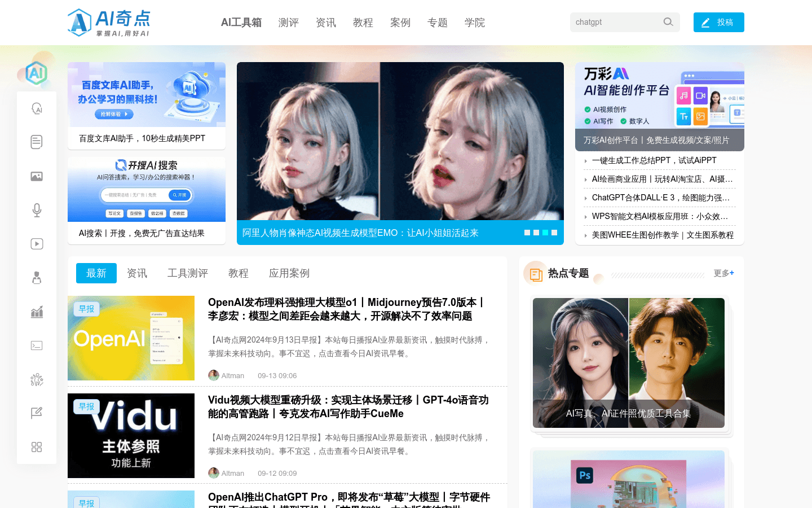
Task: Click 早报 tag on Vidu thumbnail
Action: [86, 406]
